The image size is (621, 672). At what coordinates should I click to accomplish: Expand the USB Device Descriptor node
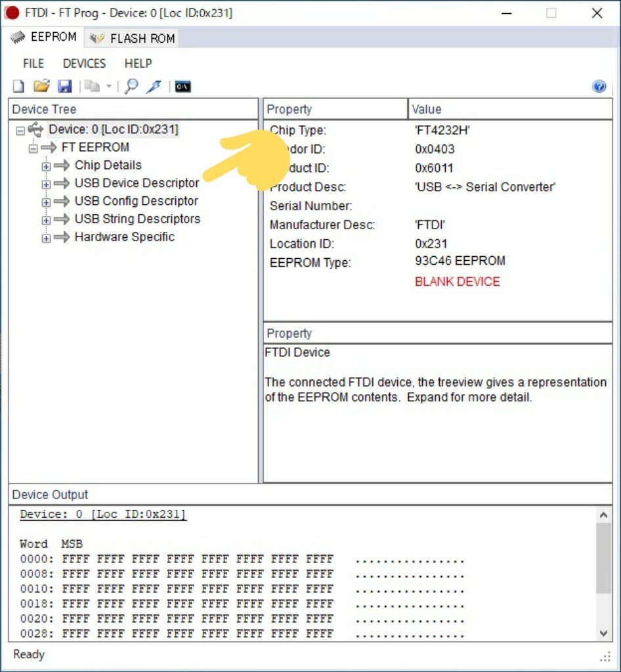click(45, 184)
